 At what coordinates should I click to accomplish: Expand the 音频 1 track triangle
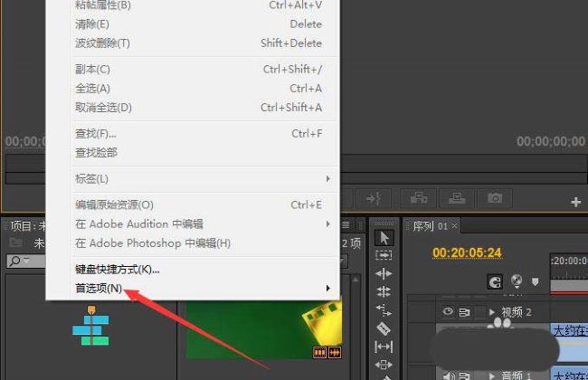coord(492,375)
